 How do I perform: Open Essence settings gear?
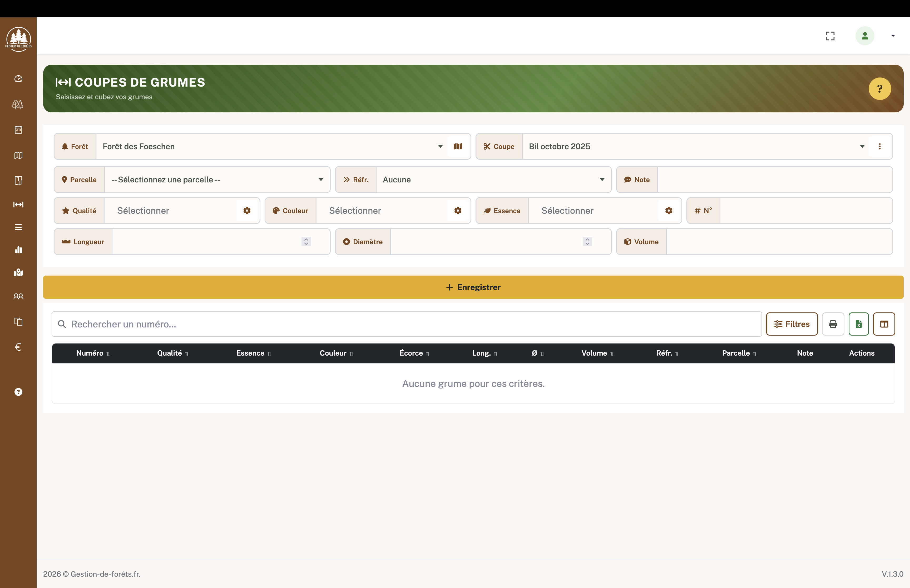pos(669,211)
